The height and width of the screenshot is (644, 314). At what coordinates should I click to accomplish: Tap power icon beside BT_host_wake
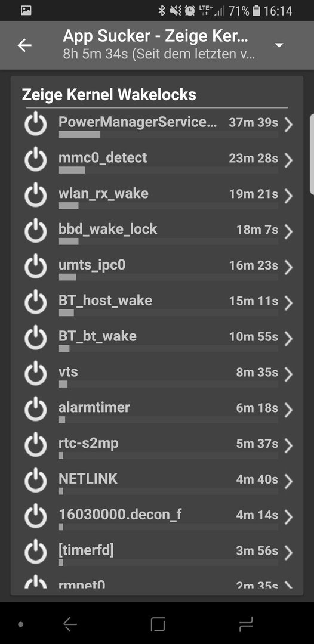coord(36,302)
